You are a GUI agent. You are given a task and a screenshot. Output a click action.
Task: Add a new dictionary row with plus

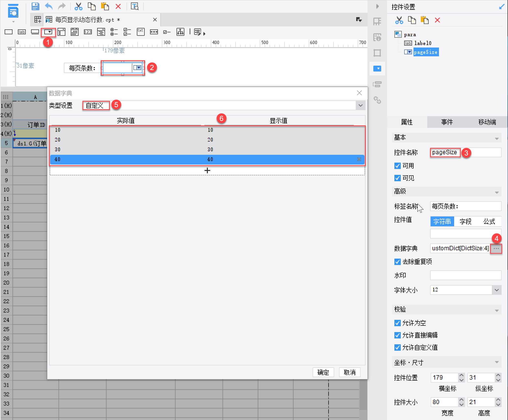coord(207,170)
